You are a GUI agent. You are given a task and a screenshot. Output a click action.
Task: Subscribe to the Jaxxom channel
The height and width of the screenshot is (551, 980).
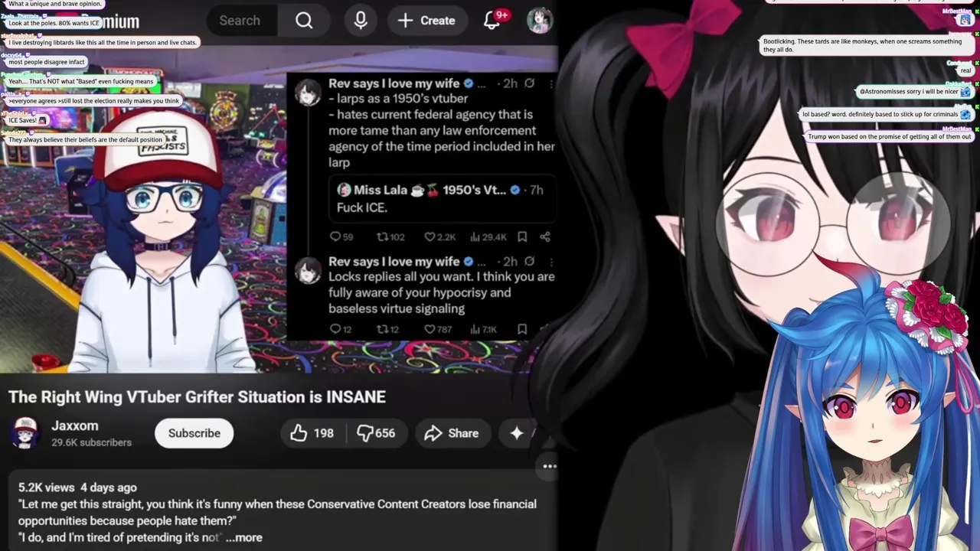194,433
